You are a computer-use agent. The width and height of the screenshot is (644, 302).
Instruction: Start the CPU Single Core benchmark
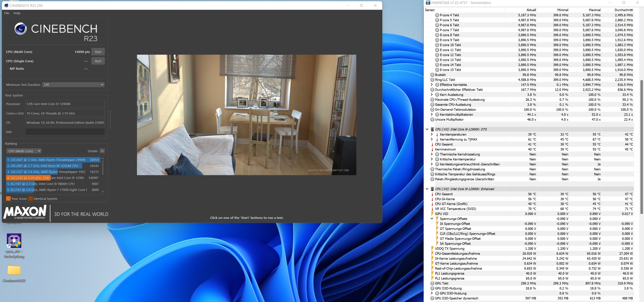click(98, 61)
